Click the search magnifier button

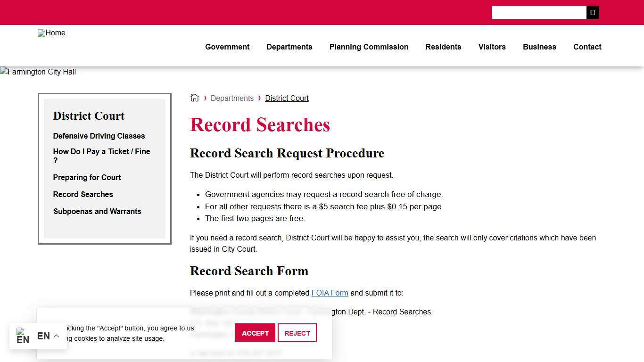pyautogui.click(x=592, y=12)
